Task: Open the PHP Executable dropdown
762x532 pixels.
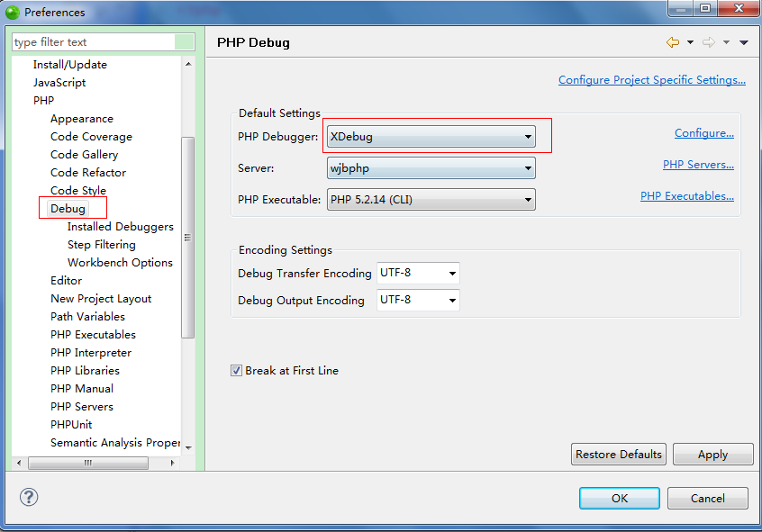Action: coord(528,200)
